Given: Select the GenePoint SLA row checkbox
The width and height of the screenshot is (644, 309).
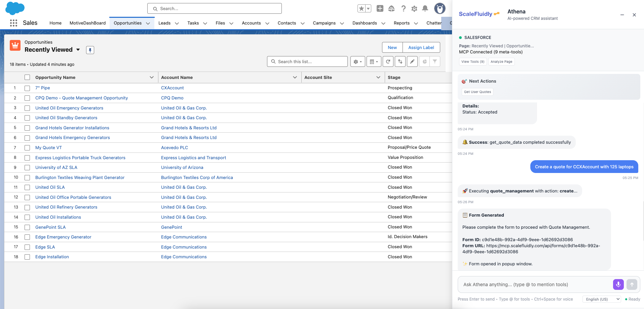Looking at the screenshot, I should (x=27, y=227).
